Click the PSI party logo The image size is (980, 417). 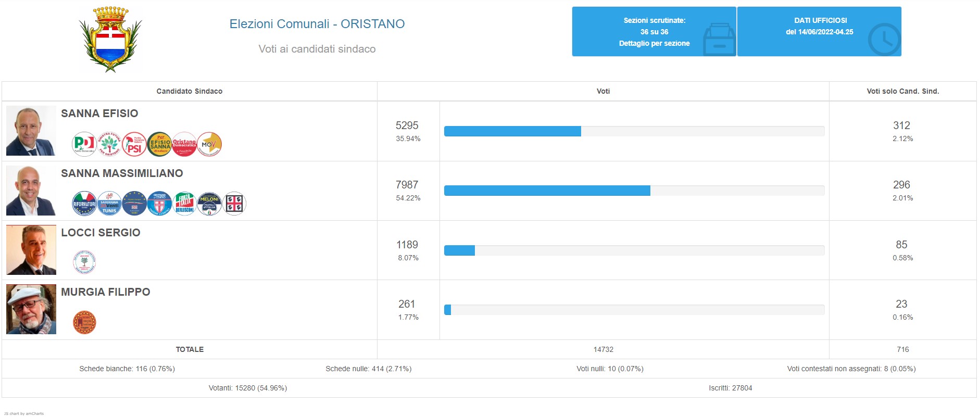(134, 144)
